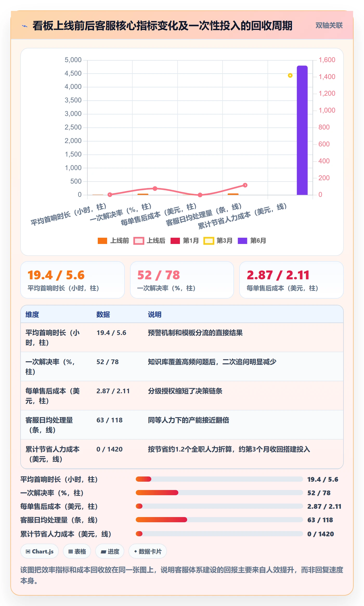Click the 进度 tag chip
The width and height of the screenshot is (364, 606).
click(x=110, y=551)
